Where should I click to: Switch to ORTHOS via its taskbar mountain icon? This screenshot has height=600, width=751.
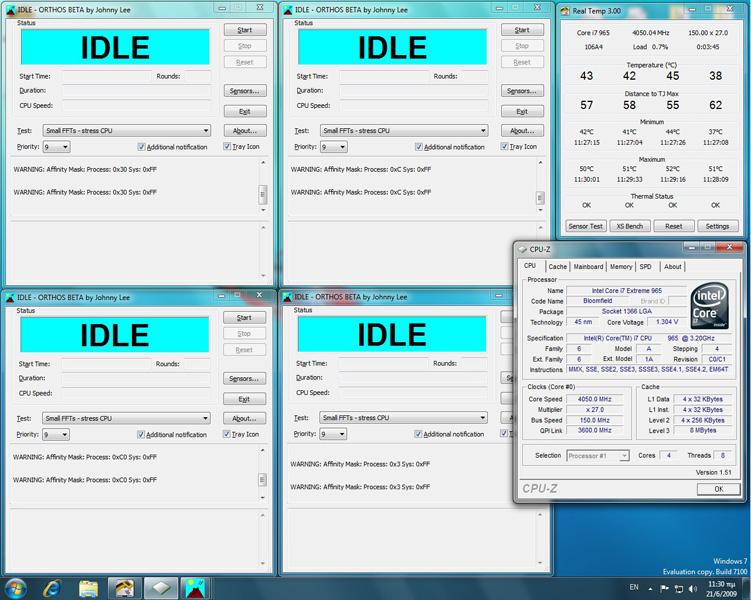coord(195,589)
